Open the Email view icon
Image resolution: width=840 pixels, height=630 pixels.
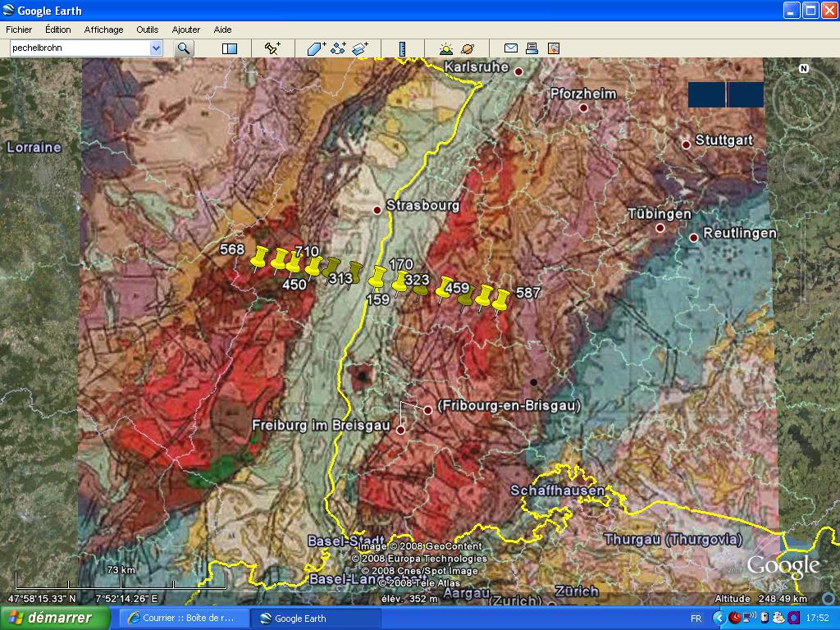coord(512,48)
